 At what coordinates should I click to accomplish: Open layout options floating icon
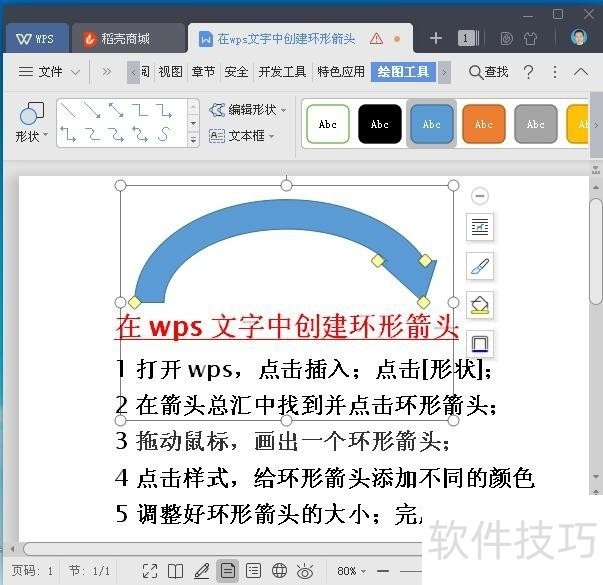[x=480, y=227]
